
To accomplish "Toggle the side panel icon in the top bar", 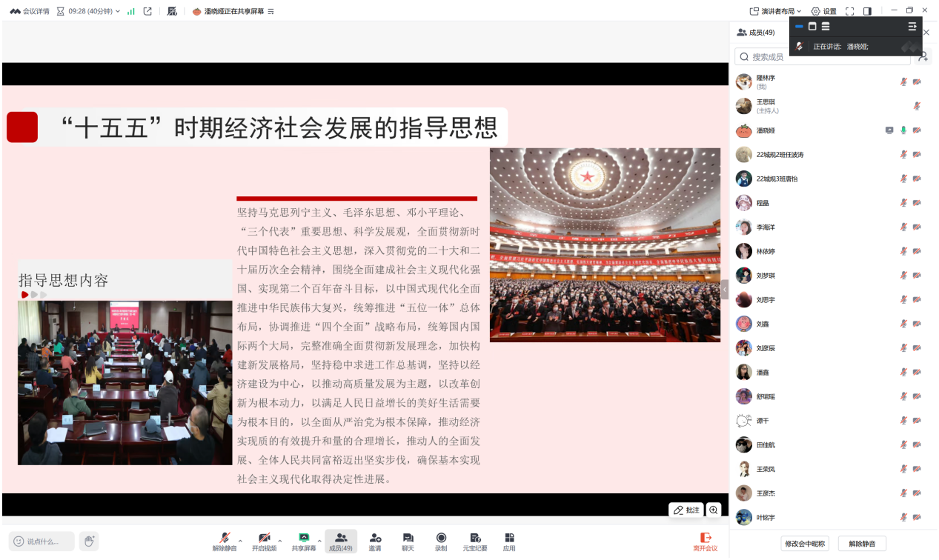I will tap(867, 11).
